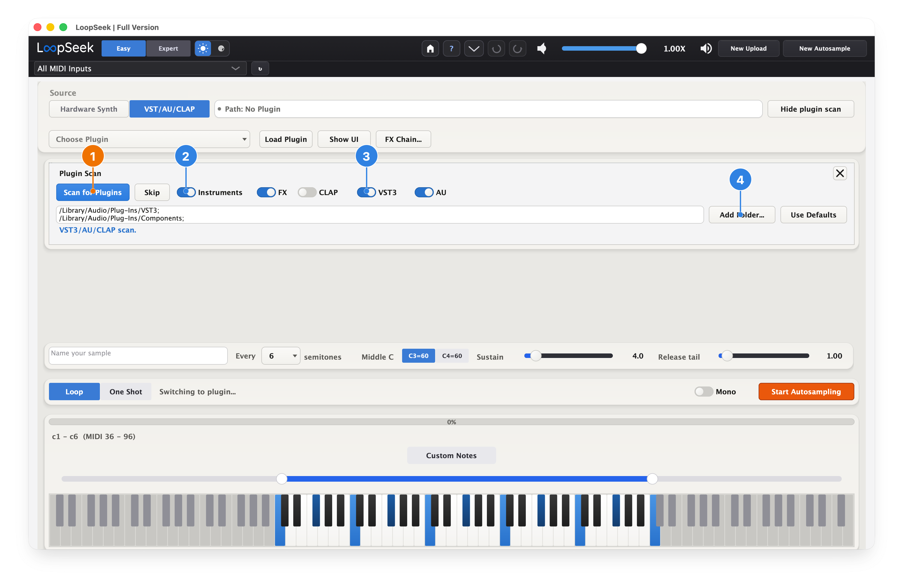Enable the CLAP format switch

coord(307,192)
